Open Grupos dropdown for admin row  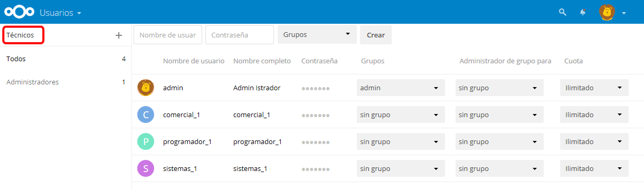(401, 88)
